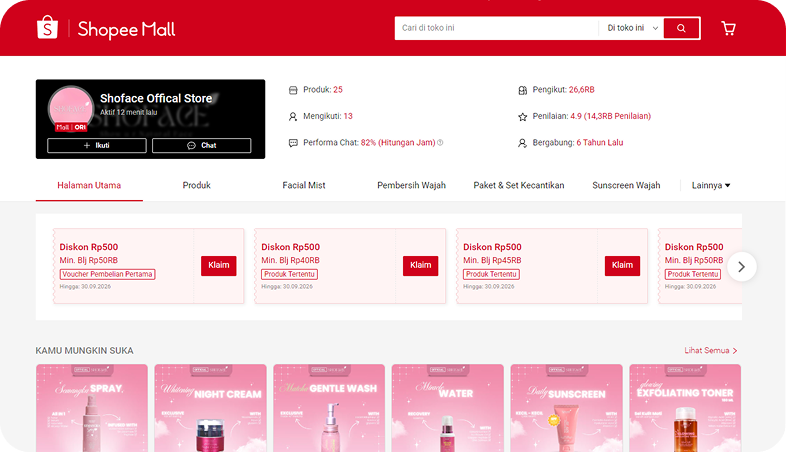Select the Halaman Utama tab
The width and height of the screenshot is (786, 452).
[x=89, y=185]
